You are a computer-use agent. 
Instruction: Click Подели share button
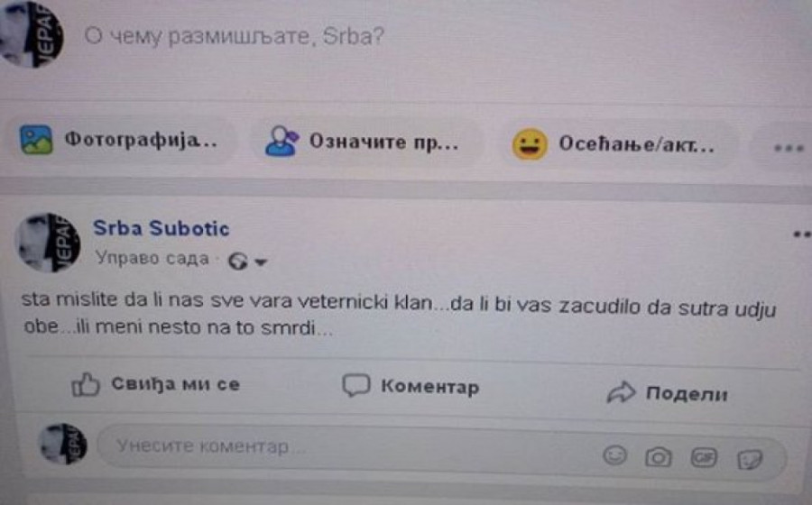[668, 393]
